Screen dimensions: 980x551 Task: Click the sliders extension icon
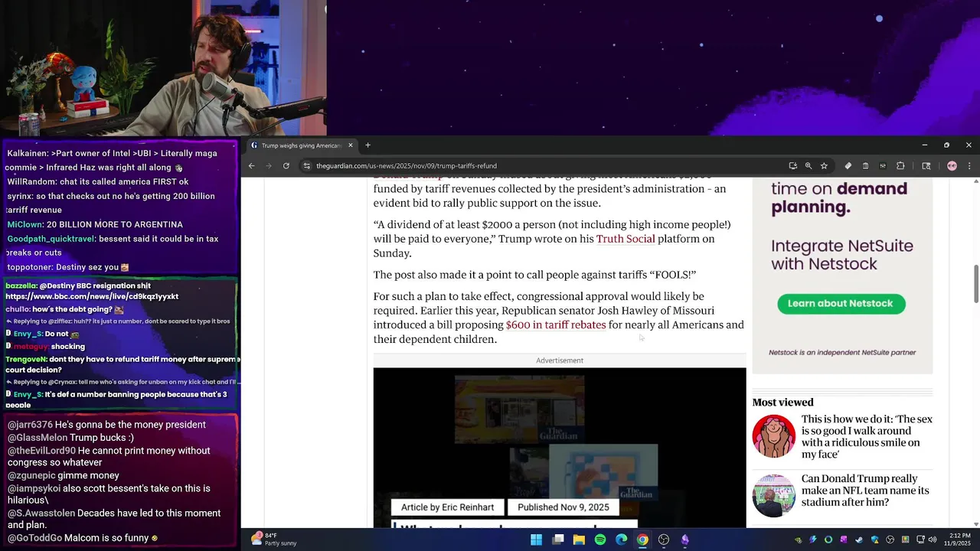tap(883, 165)
